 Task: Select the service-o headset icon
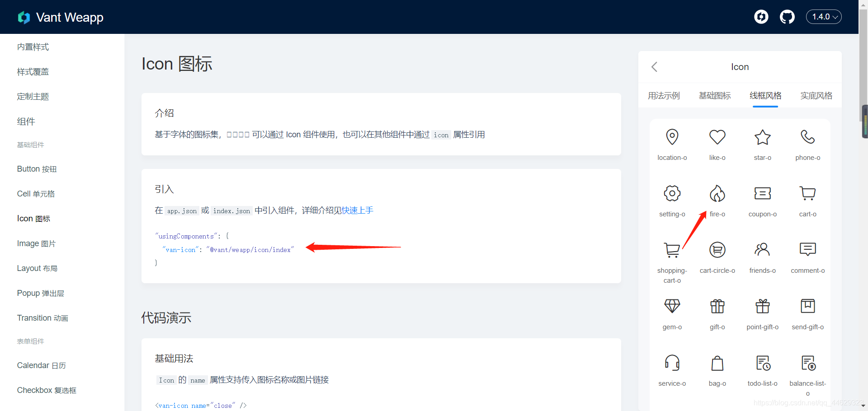[672, 363]
